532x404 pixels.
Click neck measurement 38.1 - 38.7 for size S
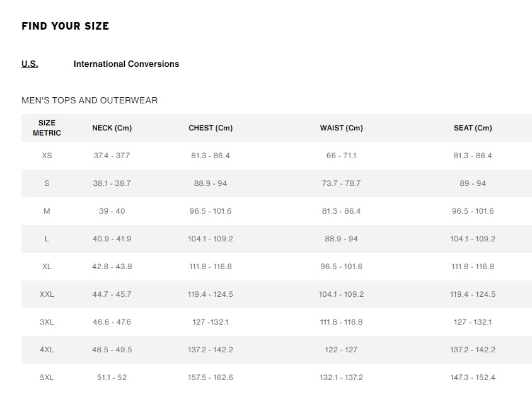pos(112,183)
